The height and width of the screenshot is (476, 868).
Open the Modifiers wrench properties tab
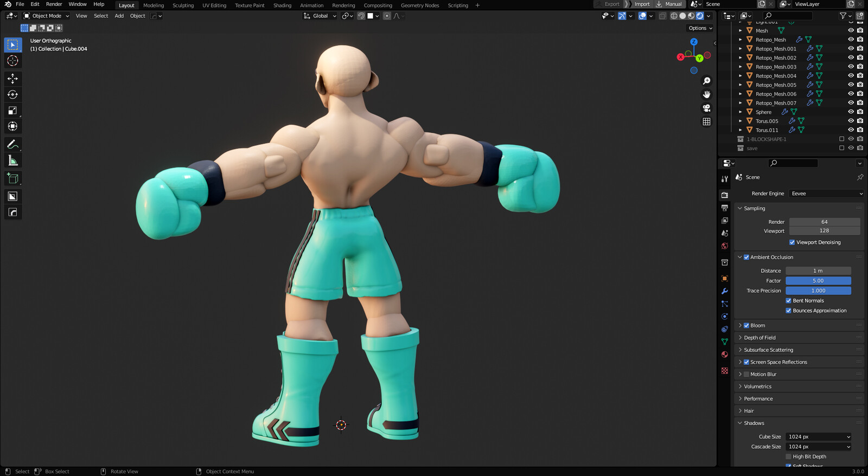click(x=725, y=291)
